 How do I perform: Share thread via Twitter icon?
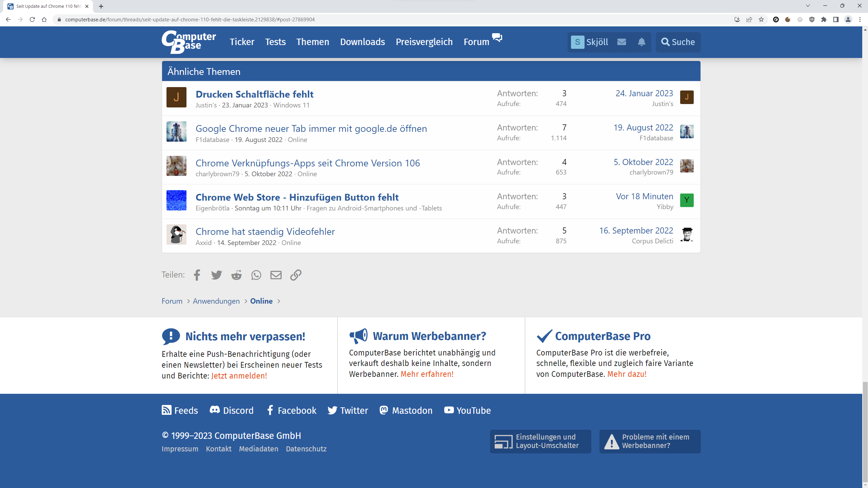point(216,275)
